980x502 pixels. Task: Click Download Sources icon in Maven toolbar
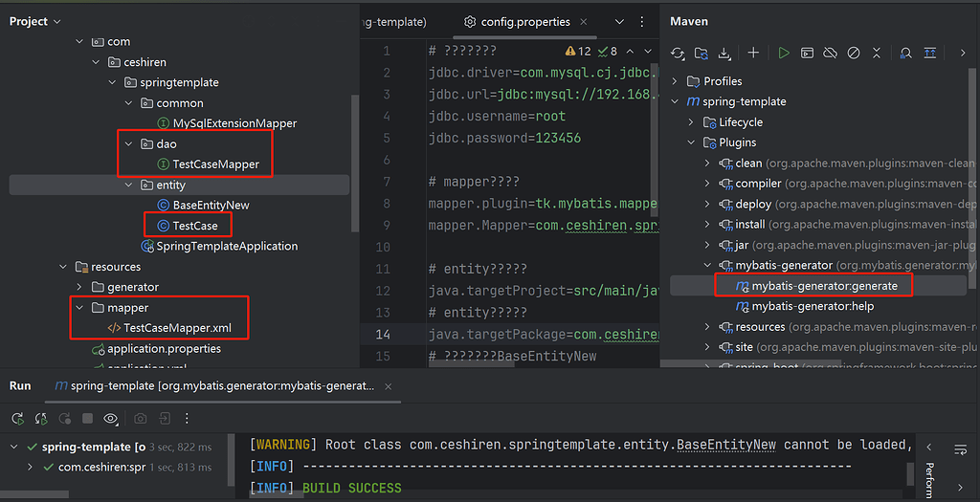[724, 54]
